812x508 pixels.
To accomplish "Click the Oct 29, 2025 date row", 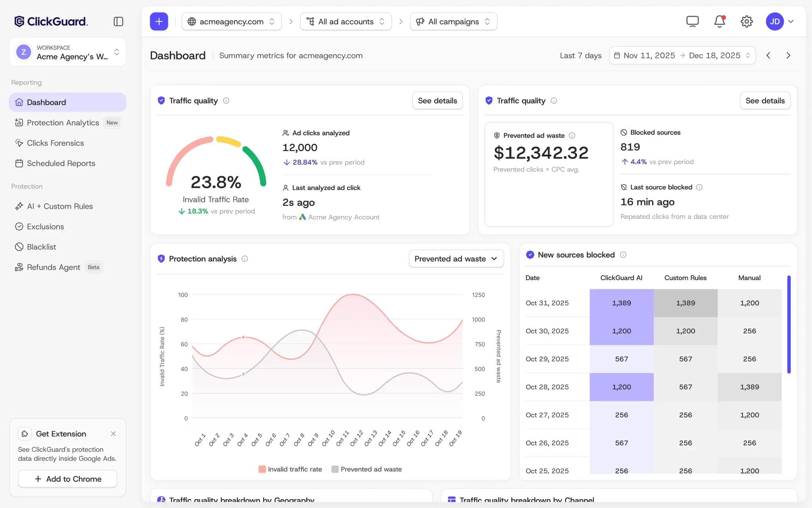I will tap(653, 359).
